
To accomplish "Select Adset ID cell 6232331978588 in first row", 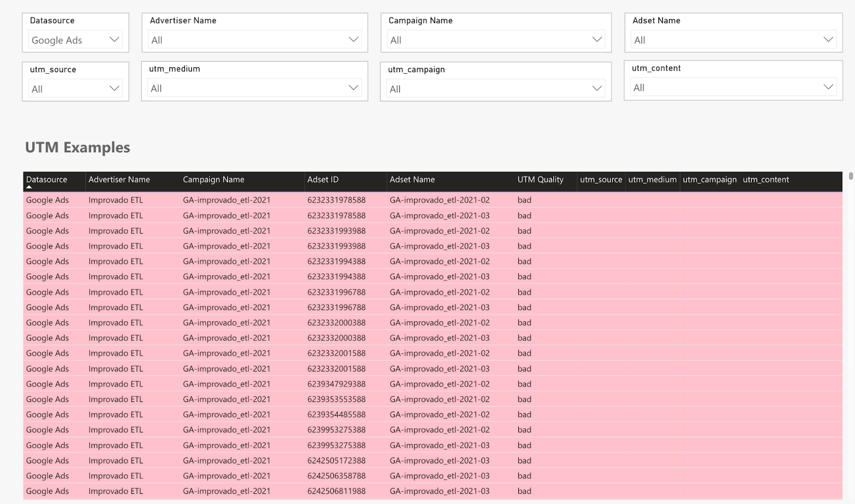I will click(x=336, y=200).
